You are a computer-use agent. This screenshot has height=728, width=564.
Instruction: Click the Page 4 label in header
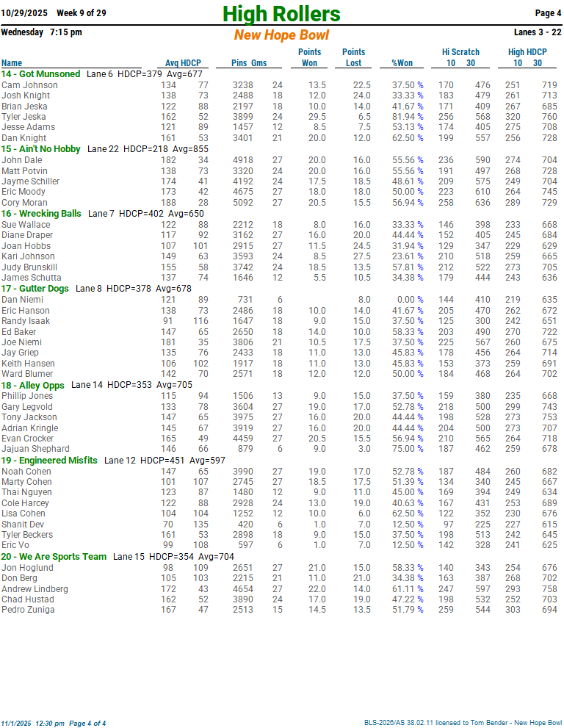tap(548, 13)
